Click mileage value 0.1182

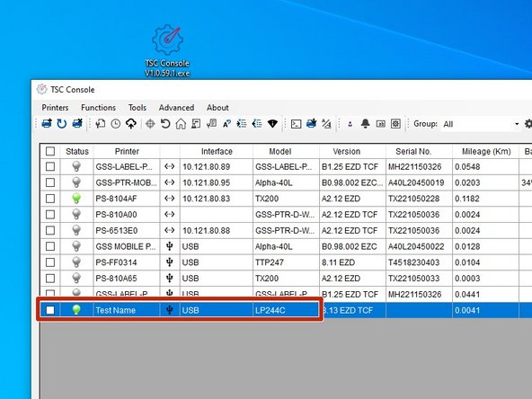(x=467, y=199)
